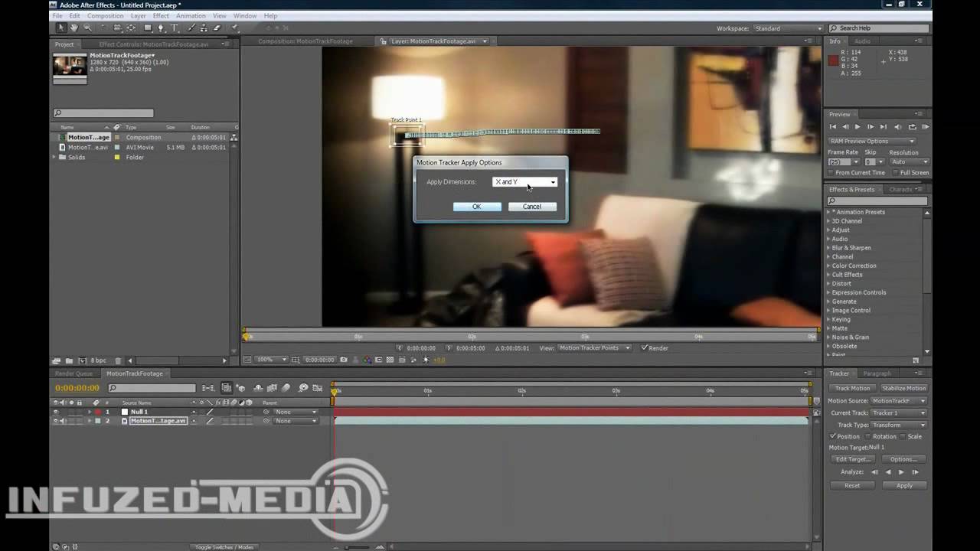The image size is (980, 551).
Task: Click Stabilize Motion button
Action: (x=904, y=388)
